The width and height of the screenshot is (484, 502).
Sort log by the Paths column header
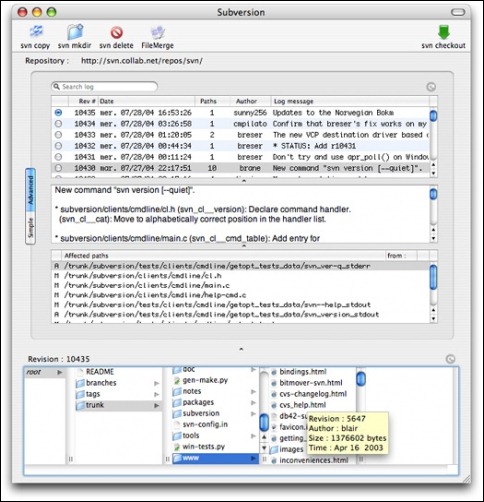click(x=213, y=101)
